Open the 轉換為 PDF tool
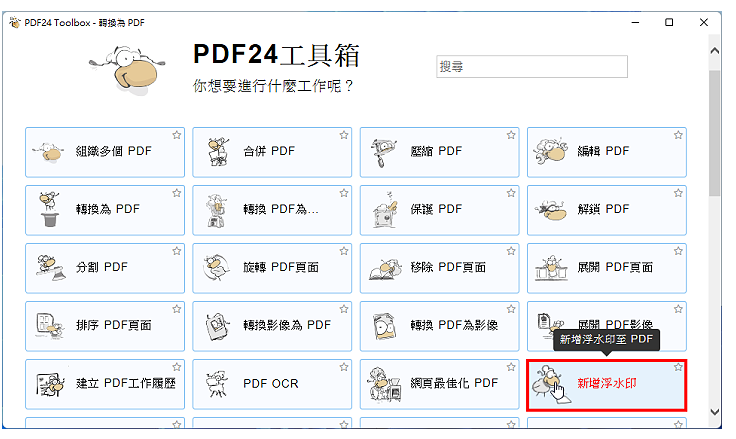This screenshot has width=736, height=439. [x=105, y=210]
